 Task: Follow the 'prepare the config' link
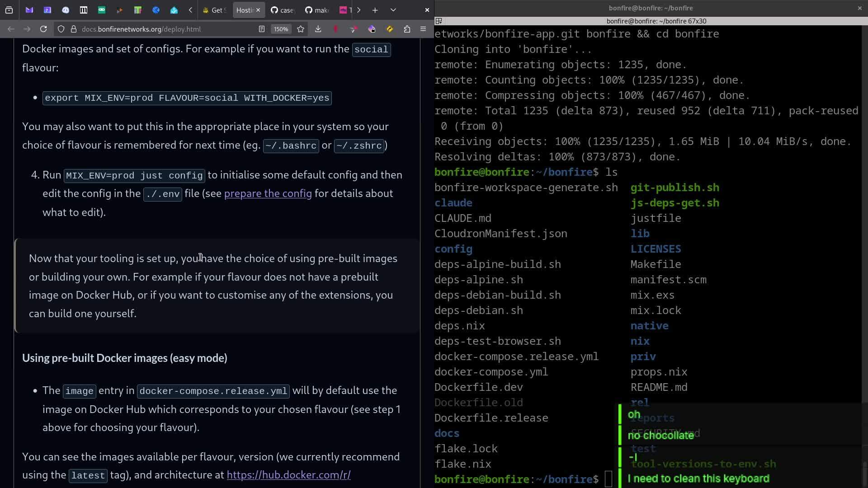point(268,193)
